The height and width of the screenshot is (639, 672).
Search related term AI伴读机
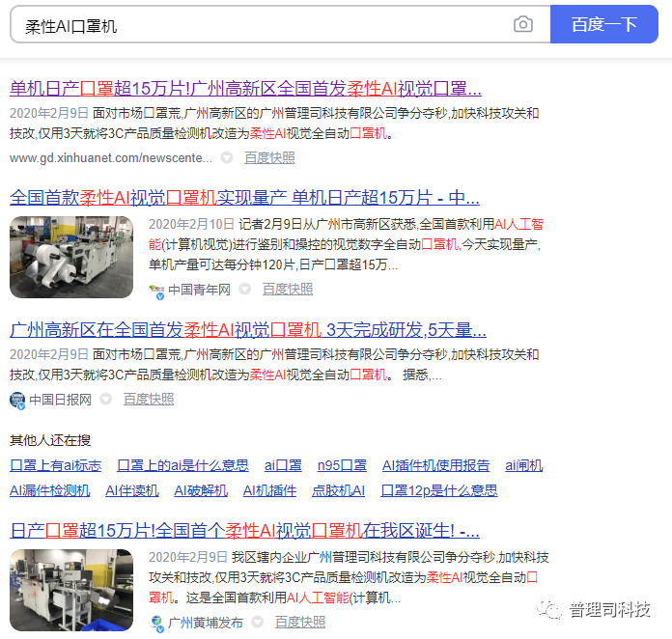(x=132, y=490)
